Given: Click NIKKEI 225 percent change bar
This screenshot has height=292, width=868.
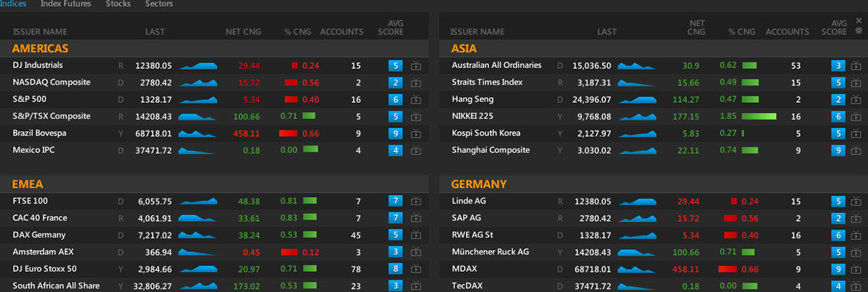Looking at the screenshot, I should point(759,116).
